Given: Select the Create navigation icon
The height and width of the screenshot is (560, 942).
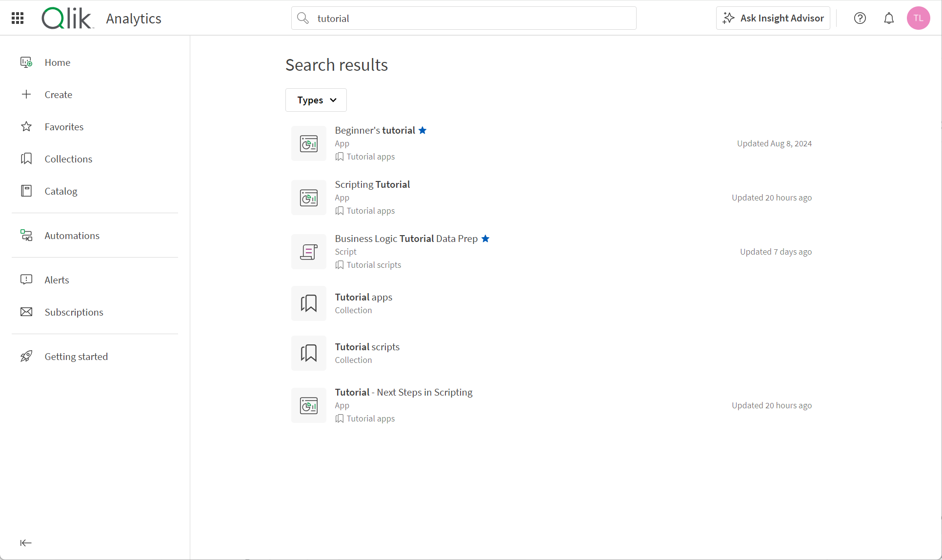Looking at the screenshot, I should click(26, 95).
